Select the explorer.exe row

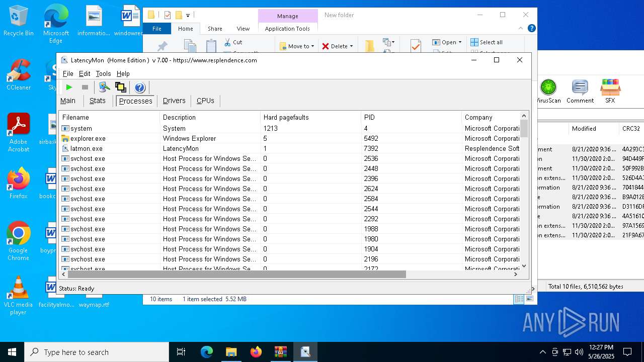(x=290, y=138)
